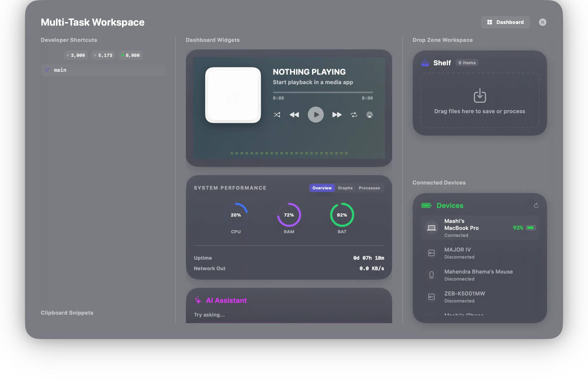588x389 pixels.
Task: Seek on the media progress bar
Action: click(x=323, y=92)
